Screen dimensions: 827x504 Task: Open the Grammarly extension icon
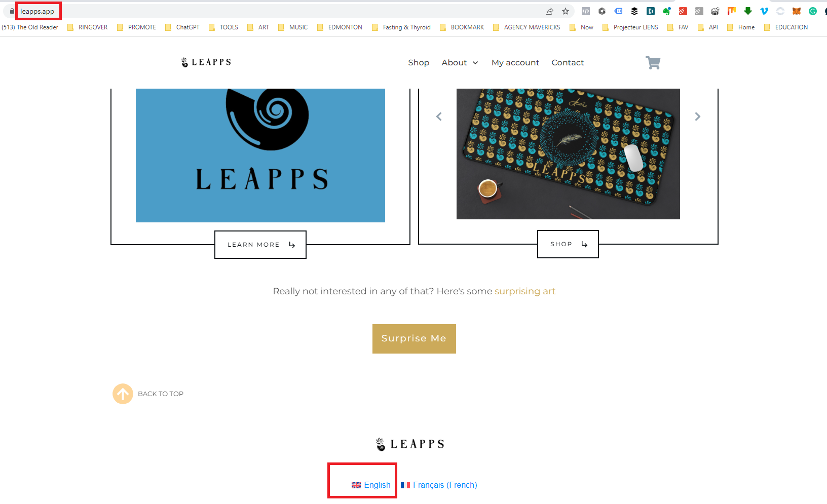pos(813,11)
